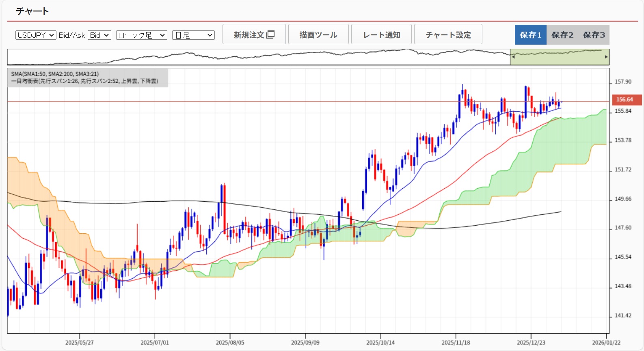Expand the Bid/Ask price type dropdown
The height and width of the screenshot is (351, 644).
(99, 35)
